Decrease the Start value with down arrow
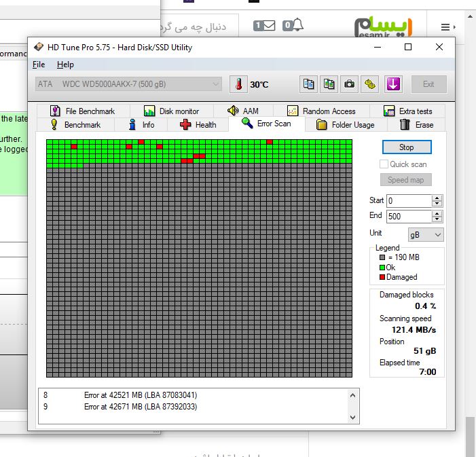Screen dimensions: 476x457 coord(437,204)
